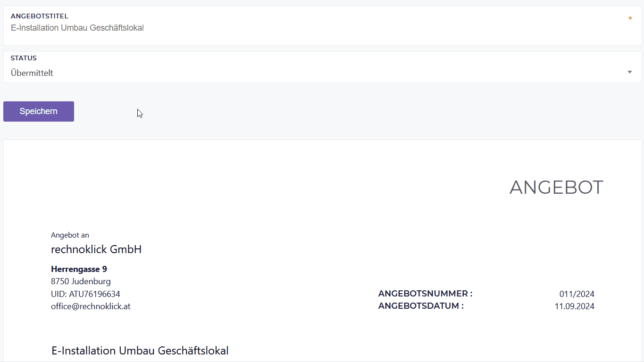644x362 pixels.
Task: Click the 8750 Judenburg postal line
Action: [81, 281]
